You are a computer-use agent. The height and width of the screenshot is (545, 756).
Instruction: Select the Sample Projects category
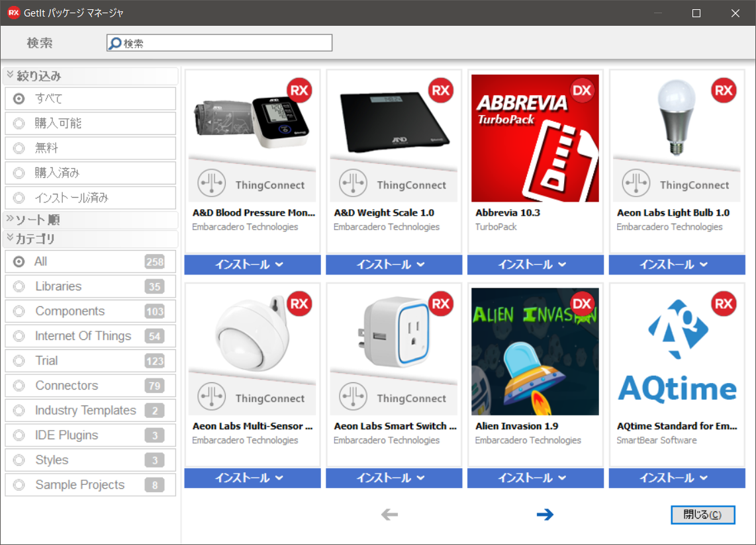pos(90,485)
